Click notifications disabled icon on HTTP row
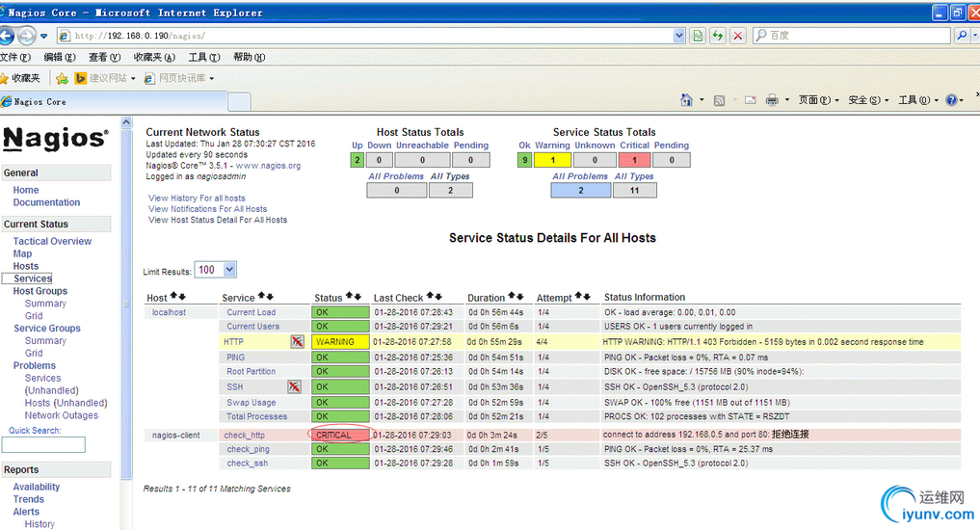 [298, 342]
